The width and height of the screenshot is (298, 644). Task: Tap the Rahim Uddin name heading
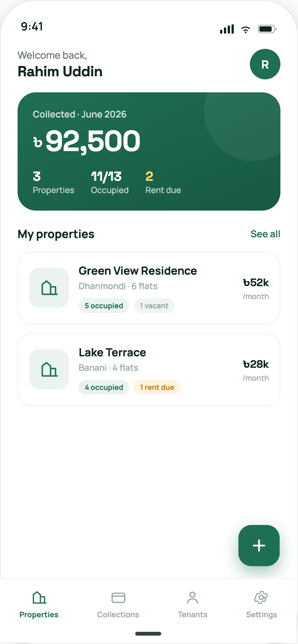pyautogui.click(x=60, y=72)
